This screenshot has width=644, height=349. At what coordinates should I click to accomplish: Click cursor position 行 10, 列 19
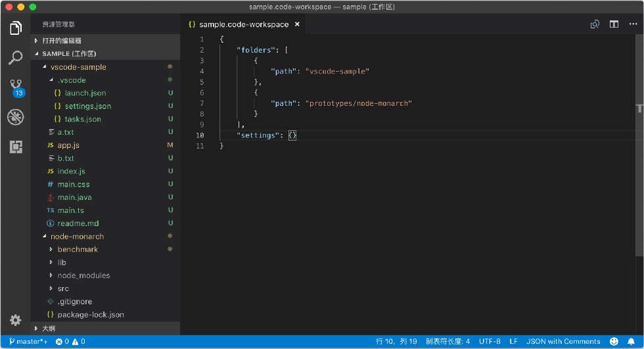click(x=396, y=341)
